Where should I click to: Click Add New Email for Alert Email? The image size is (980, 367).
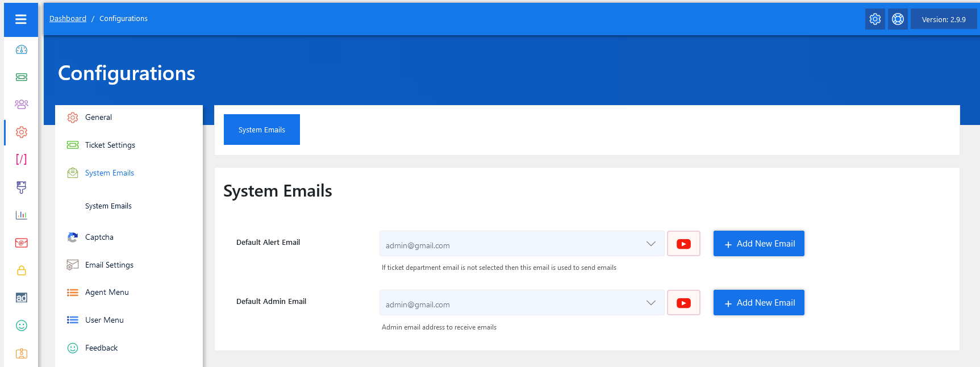click(758, 244)
